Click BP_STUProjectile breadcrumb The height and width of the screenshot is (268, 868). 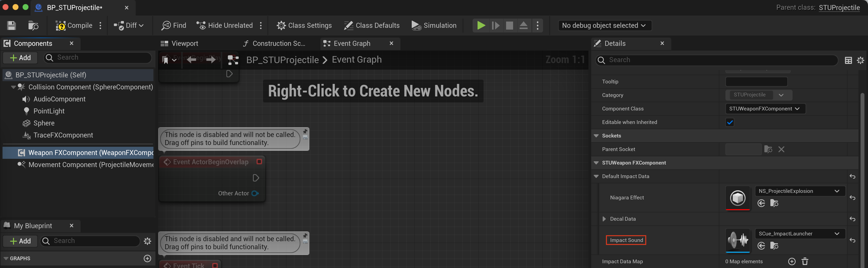point(282,60)
